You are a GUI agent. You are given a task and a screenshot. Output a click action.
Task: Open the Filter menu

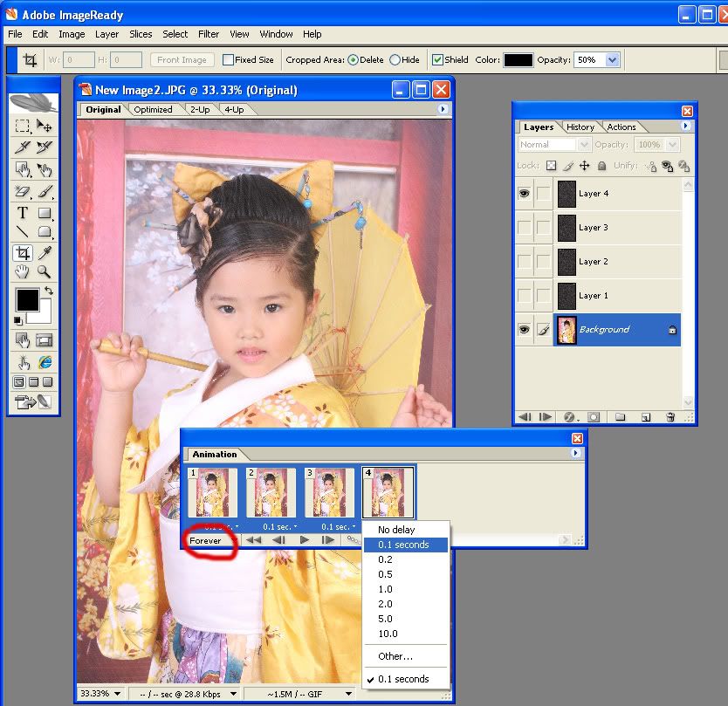coord(209,34)
